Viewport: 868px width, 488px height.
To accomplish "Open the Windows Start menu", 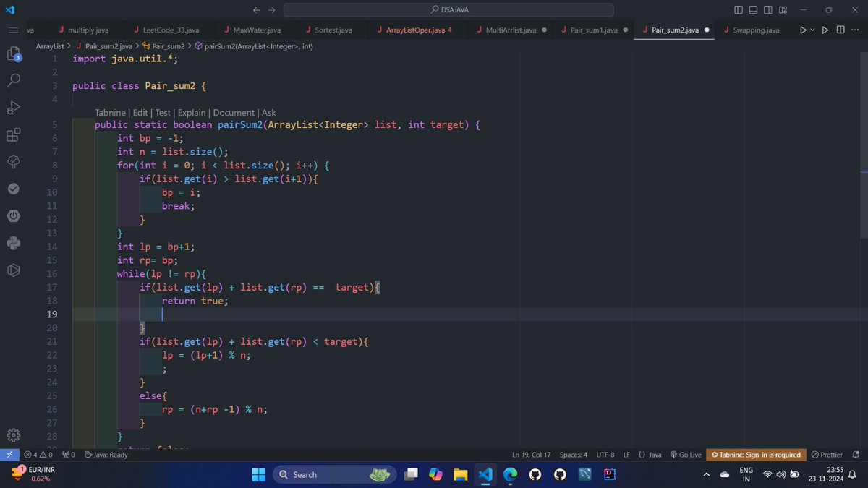I will pos(258,474).
